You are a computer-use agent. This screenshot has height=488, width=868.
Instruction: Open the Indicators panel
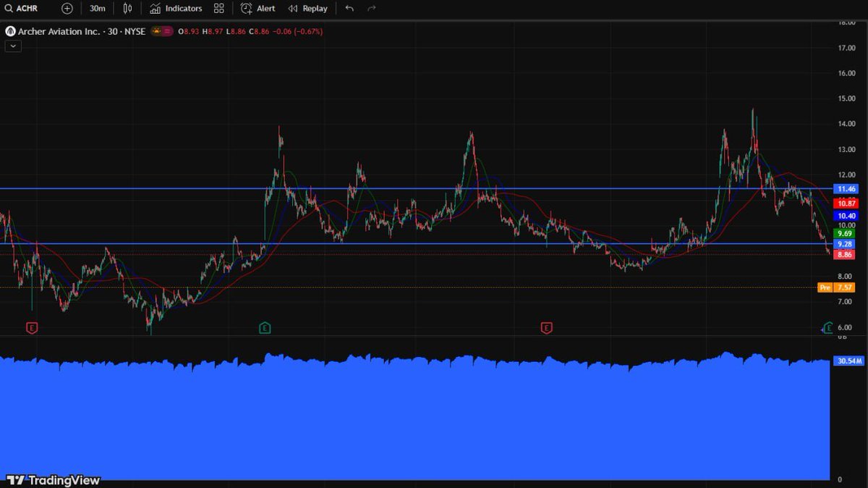click(176, 9)
